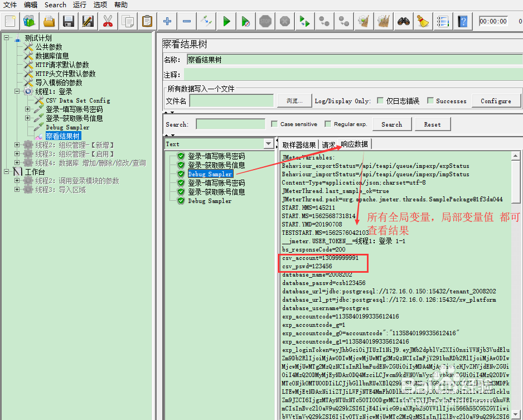
Task: Collapse the 工作台 node
Action: pyautogui.click(x=6, y=171)
